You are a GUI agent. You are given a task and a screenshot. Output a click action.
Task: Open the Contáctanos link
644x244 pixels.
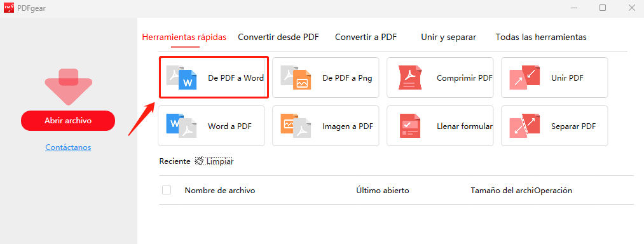click(x=68, y=147)
